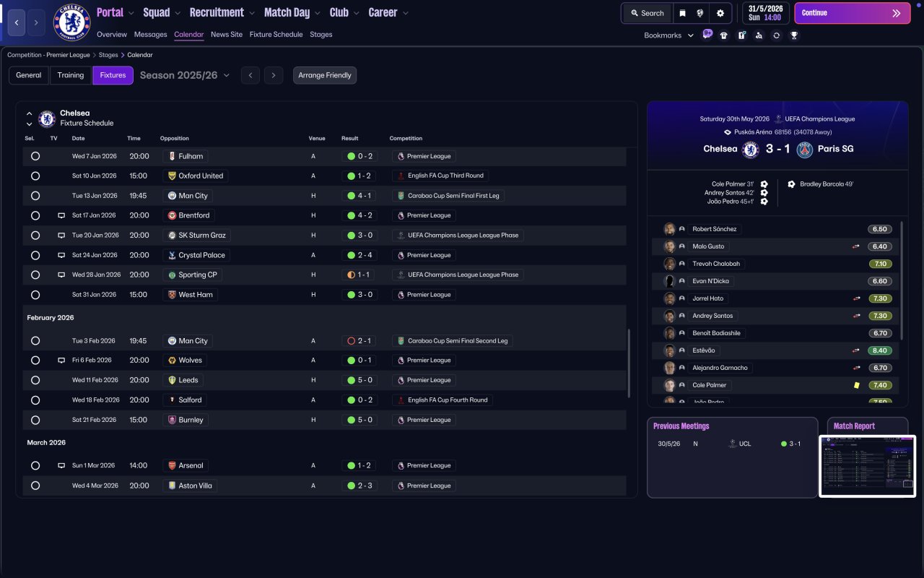The image size is (924, 578).
Task: Open the News Site tab
Action: pyautogui.click(x=227, y=35)
